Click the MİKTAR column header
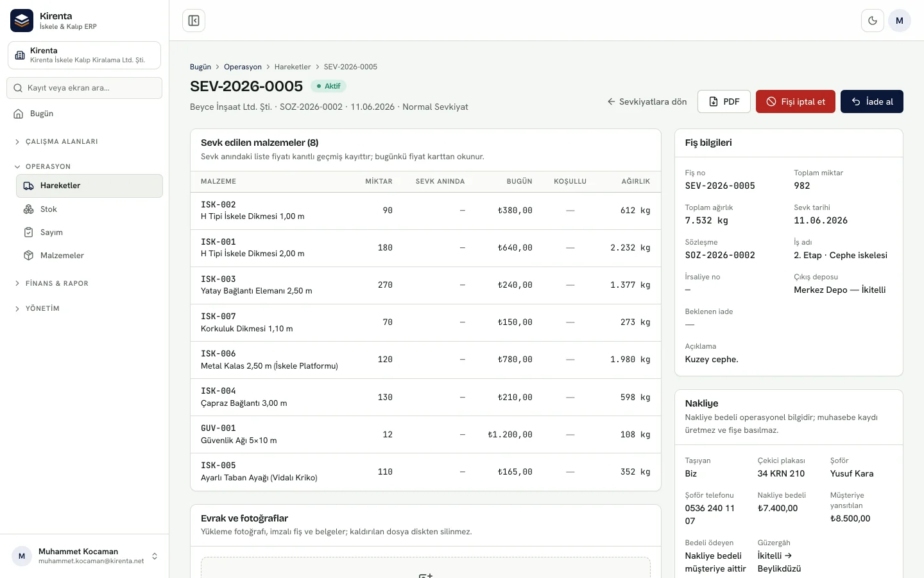This screenshot has height=578, width=924. (x=379, y=182)
